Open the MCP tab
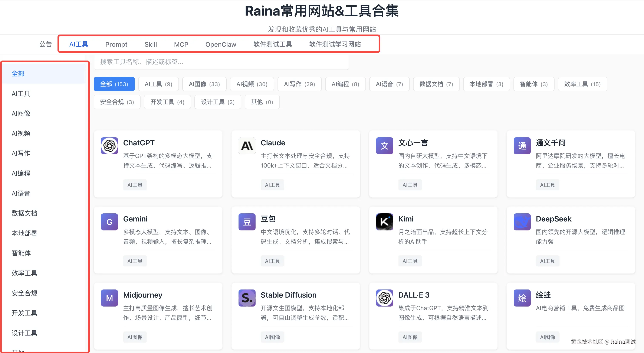 point(181,44)
